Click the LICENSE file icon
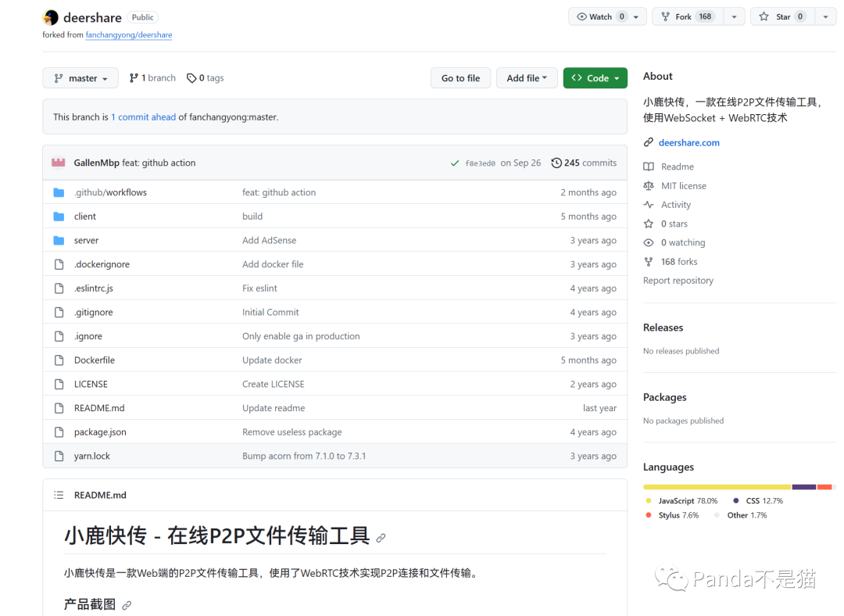The width and height of the screenshot is (844, 616). pos(59,385)
